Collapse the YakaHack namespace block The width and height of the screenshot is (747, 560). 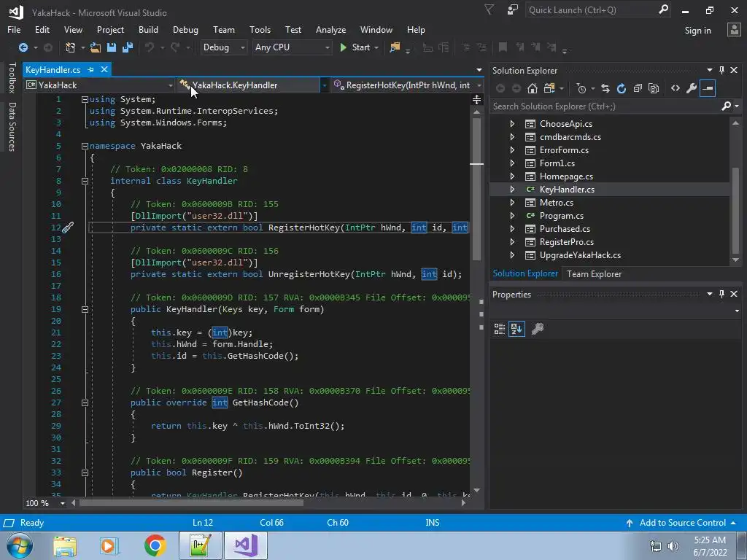click(x=85, y=146)
